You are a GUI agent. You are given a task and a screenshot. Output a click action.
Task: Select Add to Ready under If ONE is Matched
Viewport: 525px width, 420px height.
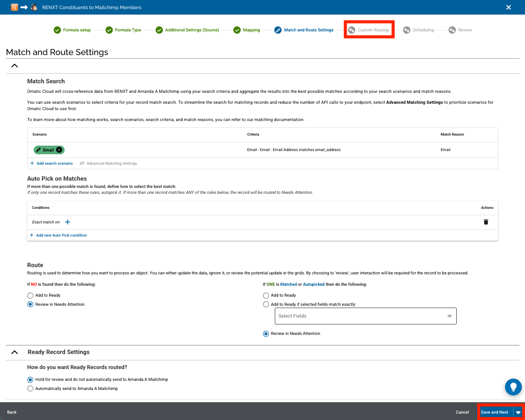tap(266, 295)
